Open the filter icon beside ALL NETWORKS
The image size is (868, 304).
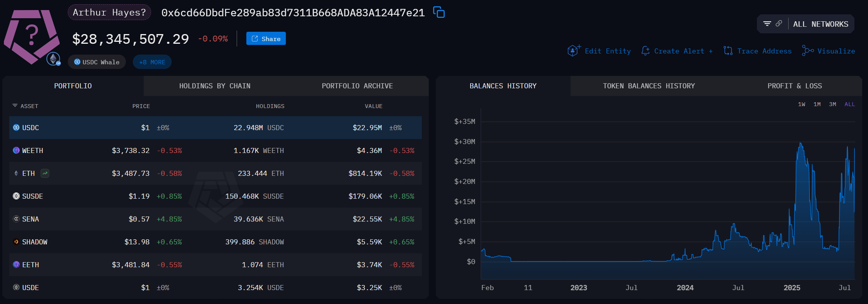[767, 24]
